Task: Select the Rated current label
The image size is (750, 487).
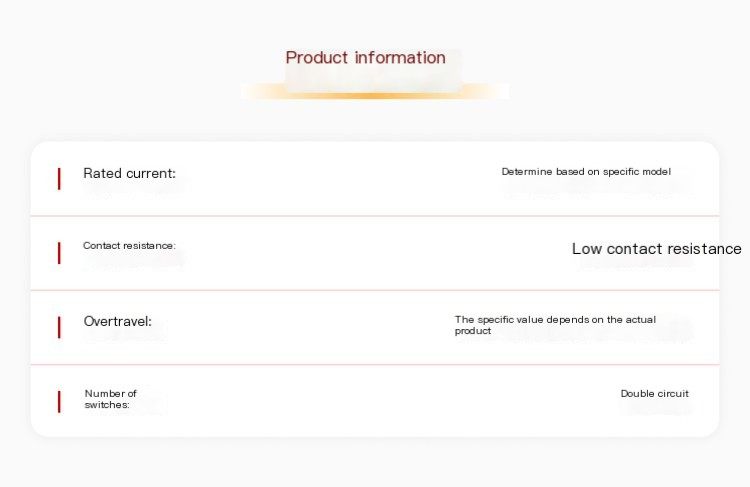Action: pos(130,173)
